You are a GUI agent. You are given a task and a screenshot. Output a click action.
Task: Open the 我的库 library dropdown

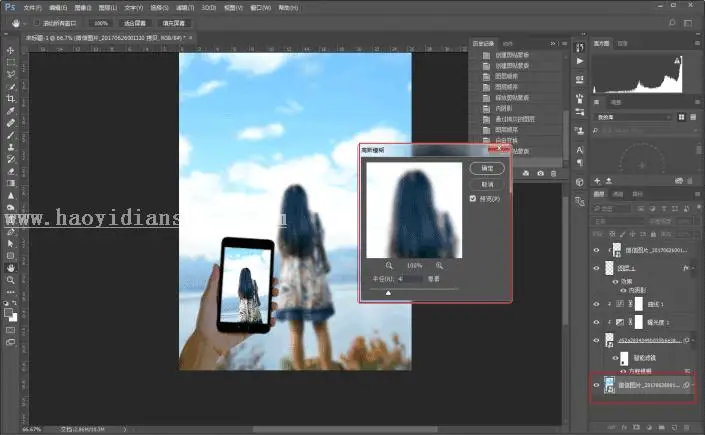point(633,117)
